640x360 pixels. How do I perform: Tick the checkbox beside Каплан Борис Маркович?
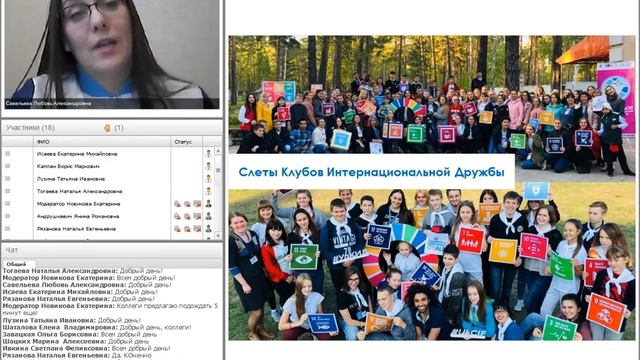tap(7, 166)
